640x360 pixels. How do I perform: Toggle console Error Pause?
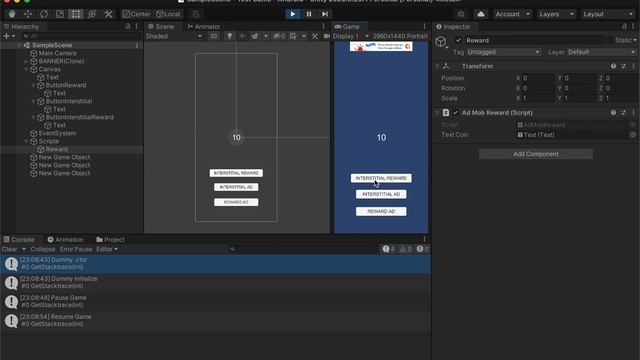(76, 249)
